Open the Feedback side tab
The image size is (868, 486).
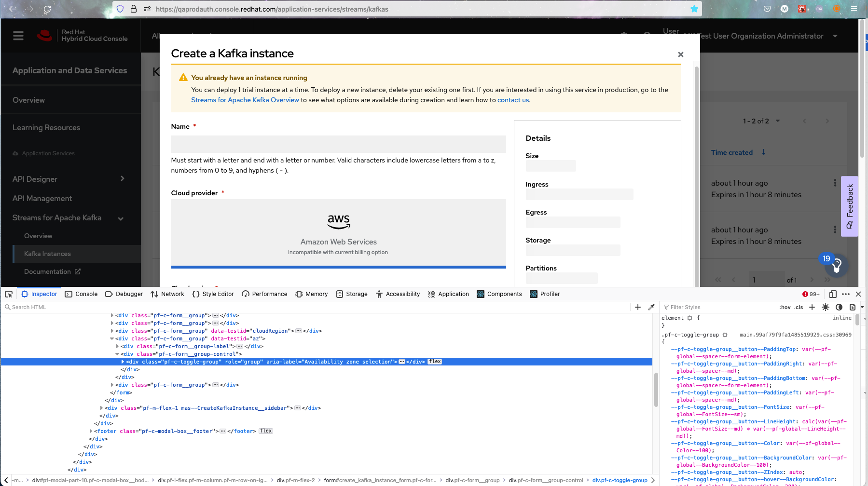coord(850,206)
